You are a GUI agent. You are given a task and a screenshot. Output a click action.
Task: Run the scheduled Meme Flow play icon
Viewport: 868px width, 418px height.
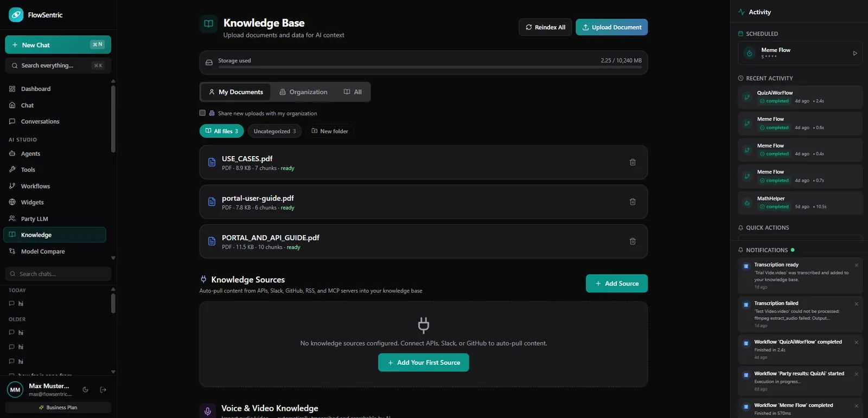point(855,53)
